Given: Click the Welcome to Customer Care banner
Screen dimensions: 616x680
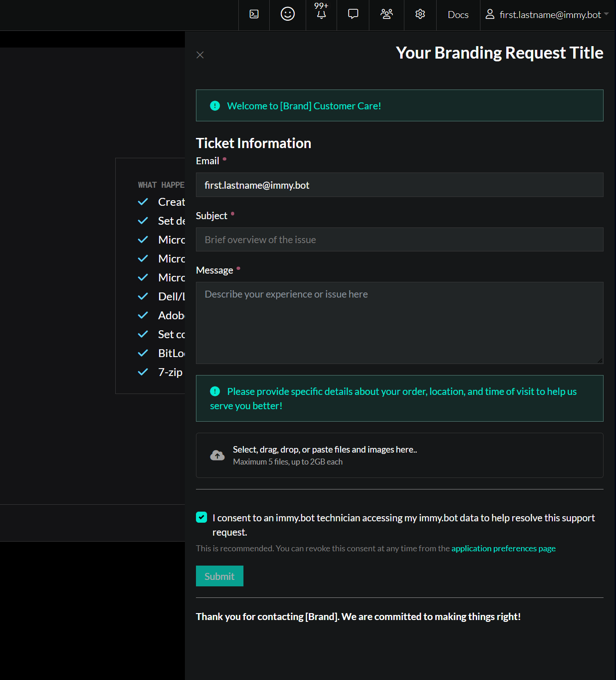Looking at the screenshot, I should pyautogui.click(x=399, y=106).
